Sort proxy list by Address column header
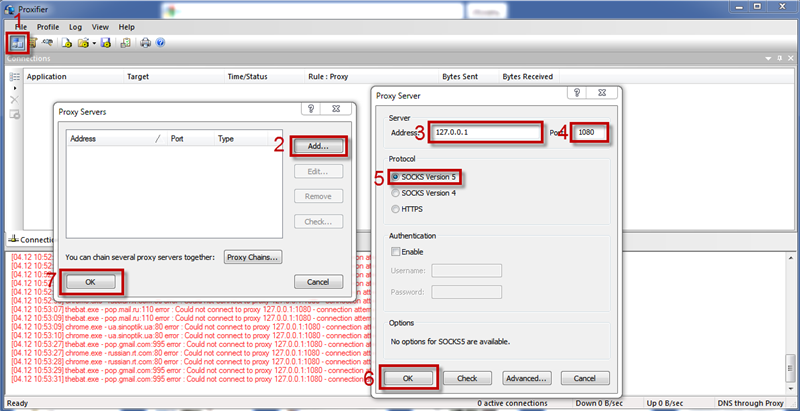Screen dimensions: 800x411 point(117,138)
